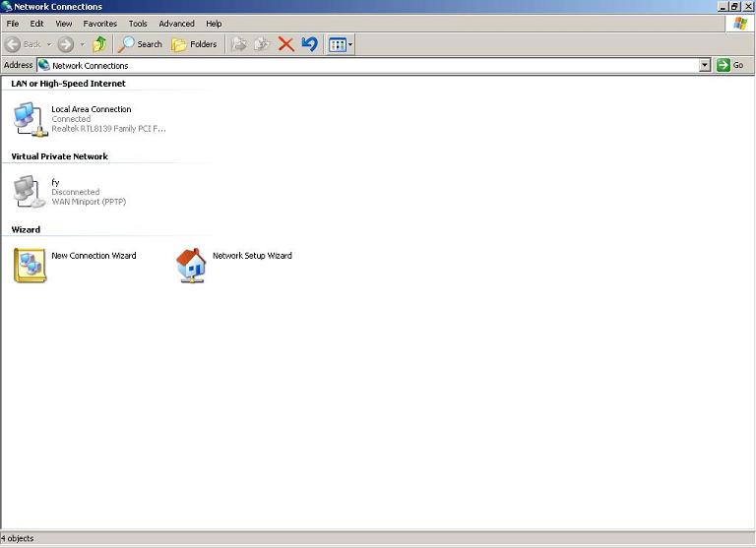Select the New Connection Wizard icon
This screenshot has height=548, width=756.
30,265
